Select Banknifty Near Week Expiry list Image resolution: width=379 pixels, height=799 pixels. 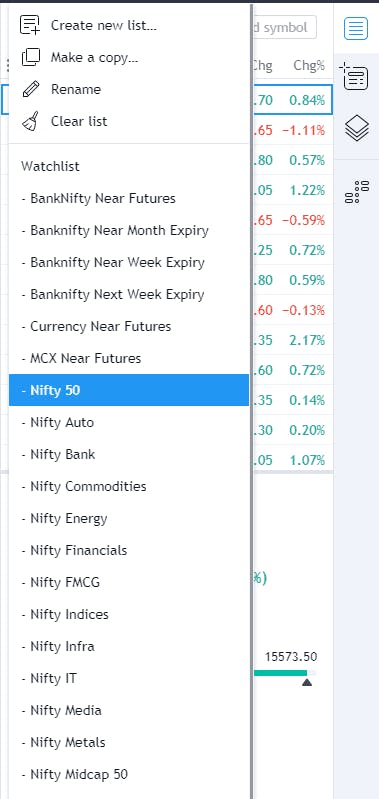(129, 262)
